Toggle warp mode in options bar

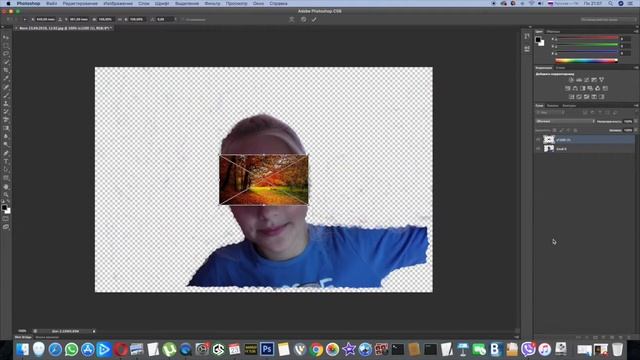tap(292, 19)
